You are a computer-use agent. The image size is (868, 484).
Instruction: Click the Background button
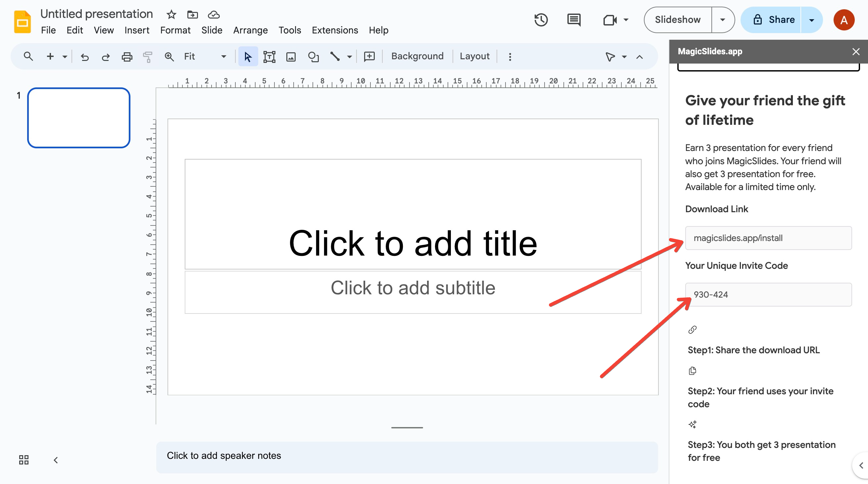[417, 56]
